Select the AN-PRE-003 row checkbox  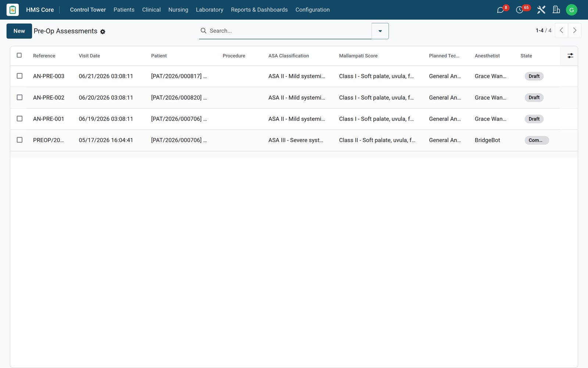pos(19,76)
